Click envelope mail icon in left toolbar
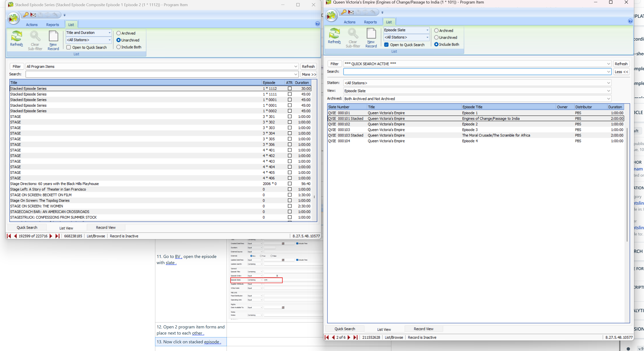Screen dimensions: 644x351 click(33, 15)
